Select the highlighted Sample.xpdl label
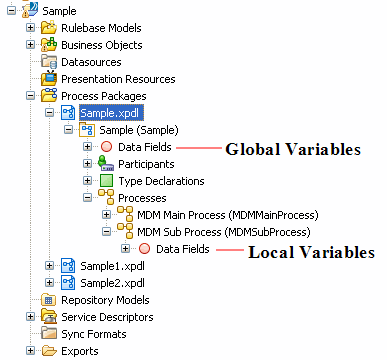The height and width of the screenshot is (360, 387). pyautogui.click(x=111, y=113)
